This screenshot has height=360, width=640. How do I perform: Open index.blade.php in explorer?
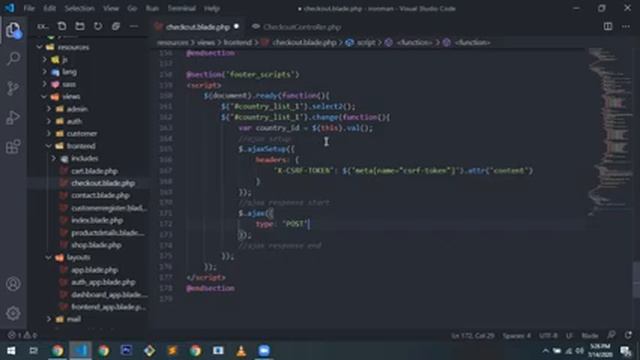click(97, 220)
